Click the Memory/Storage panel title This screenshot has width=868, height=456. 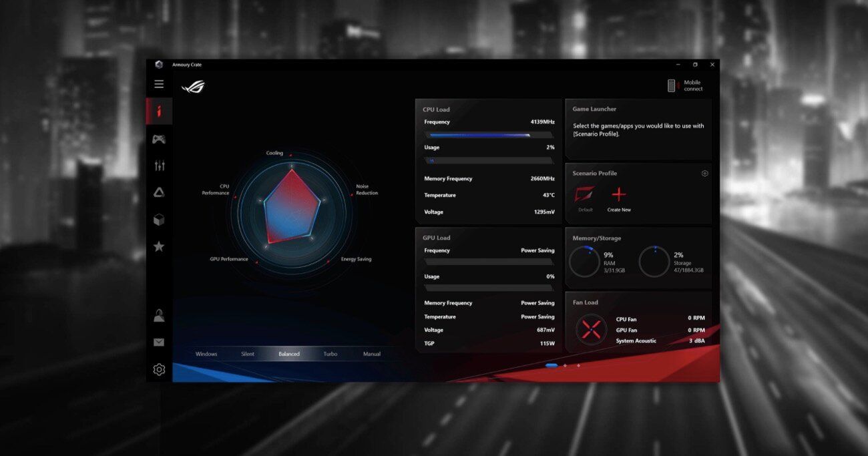pos(596,238)
